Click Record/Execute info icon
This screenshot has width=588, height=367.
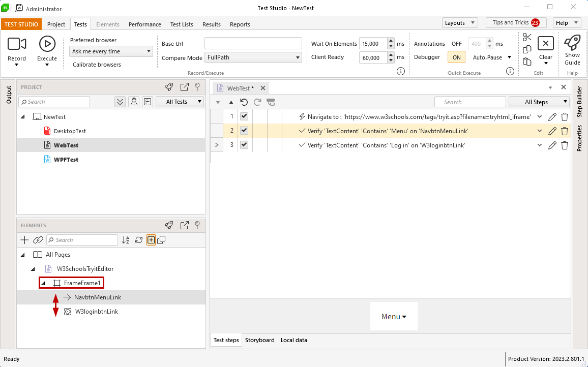[400, 71]
